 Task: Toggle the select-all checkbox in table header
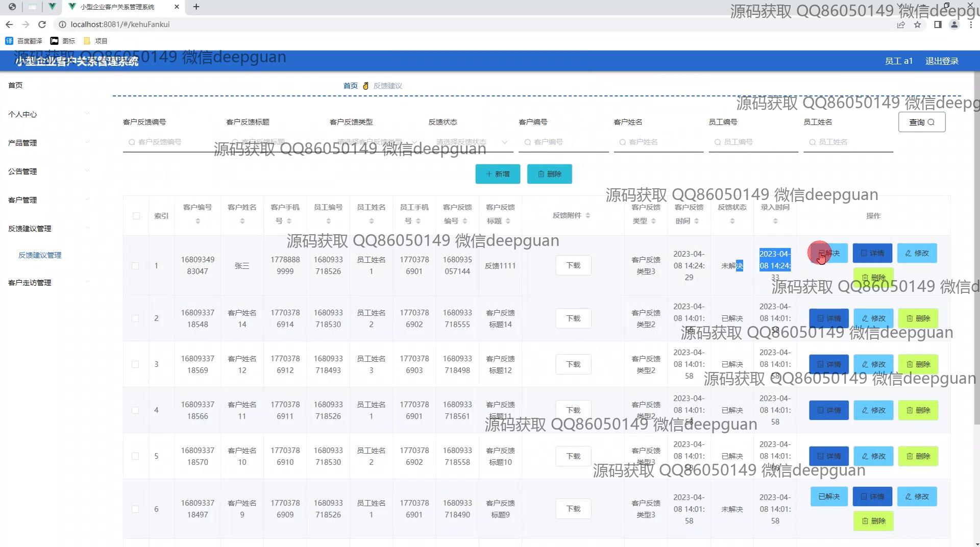click(136, 216)
